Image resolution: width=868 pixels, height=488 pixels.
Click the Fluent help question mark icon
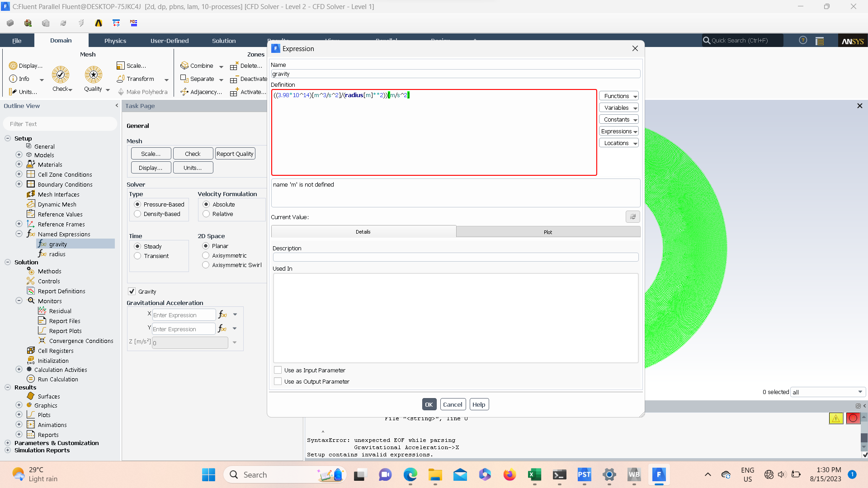tap(803, 40)
